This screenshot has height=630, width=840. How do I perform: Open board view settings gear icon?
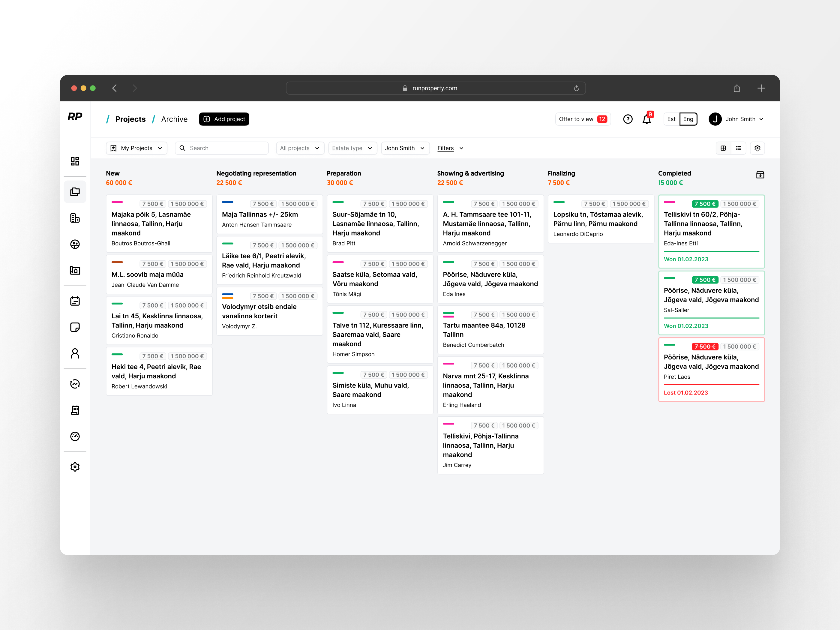(757, 148)
